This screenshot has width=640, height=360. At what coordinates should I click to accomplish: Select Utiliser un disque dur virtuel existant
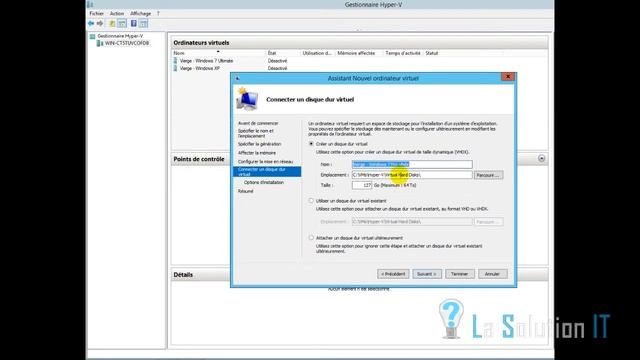[311, 201]
